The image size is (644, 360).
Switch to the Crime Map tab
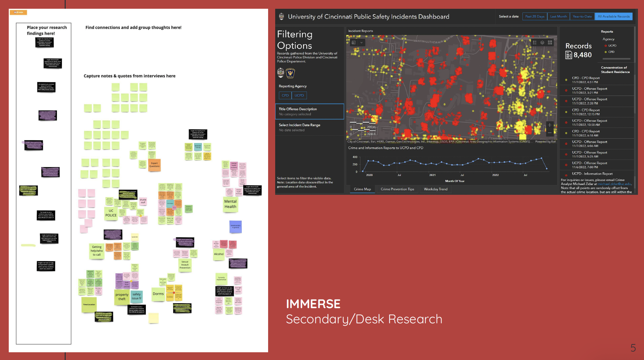(x=362, y=189)
